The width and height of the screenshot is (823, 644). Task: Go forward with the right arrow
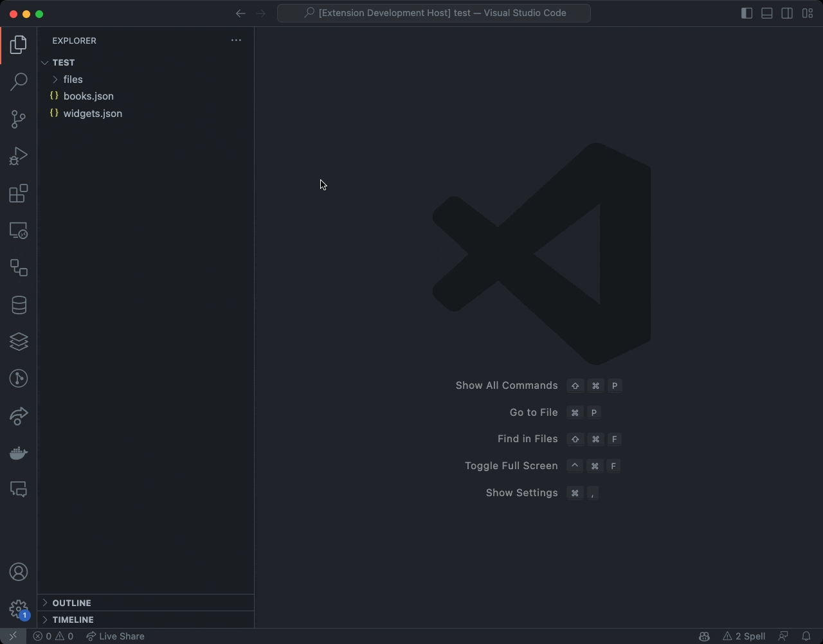coord(260,13)
